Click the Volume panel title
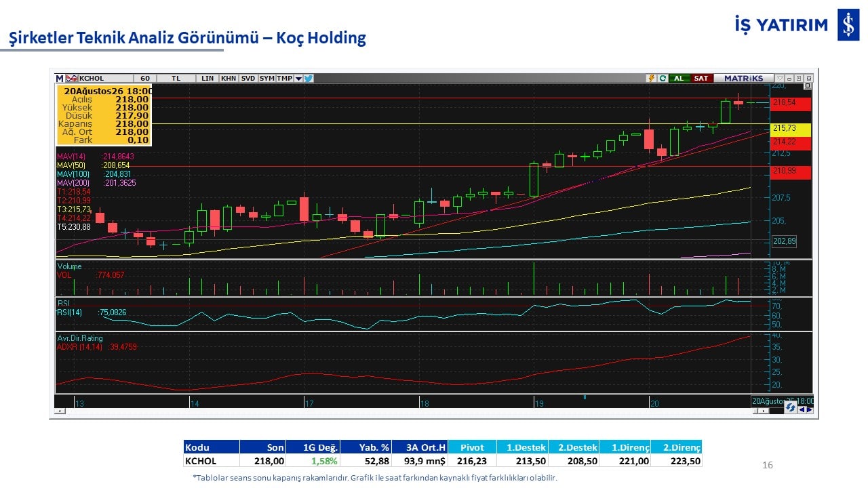 click(69, 266)
